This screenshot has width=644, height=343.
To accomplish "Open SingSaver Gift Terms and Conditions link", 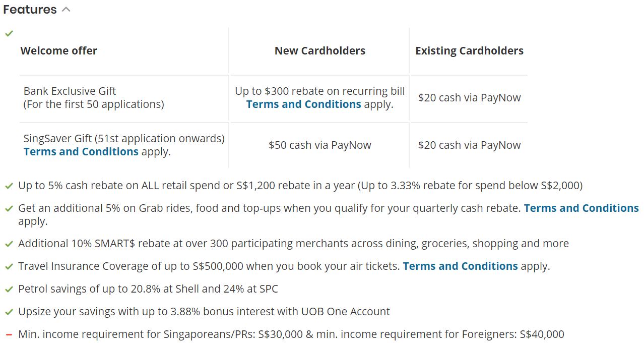I will pyautogui.click(x=81, y=152).
